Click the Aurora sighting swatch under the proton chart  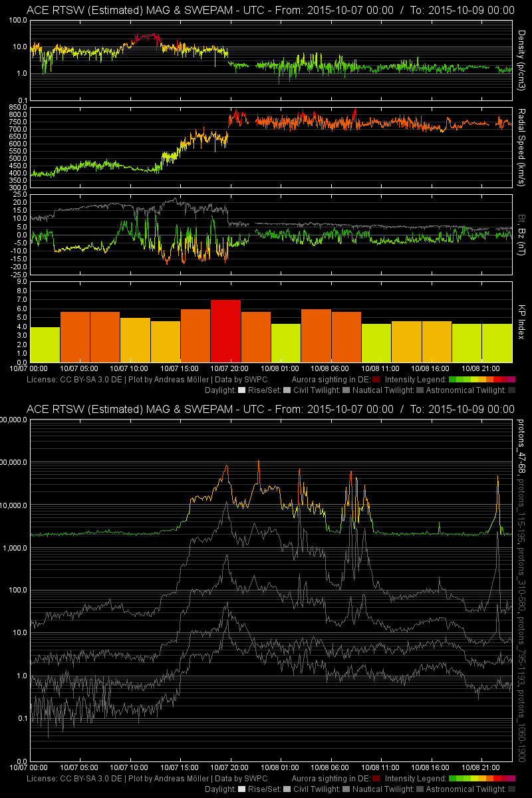(x=376, y=779)
